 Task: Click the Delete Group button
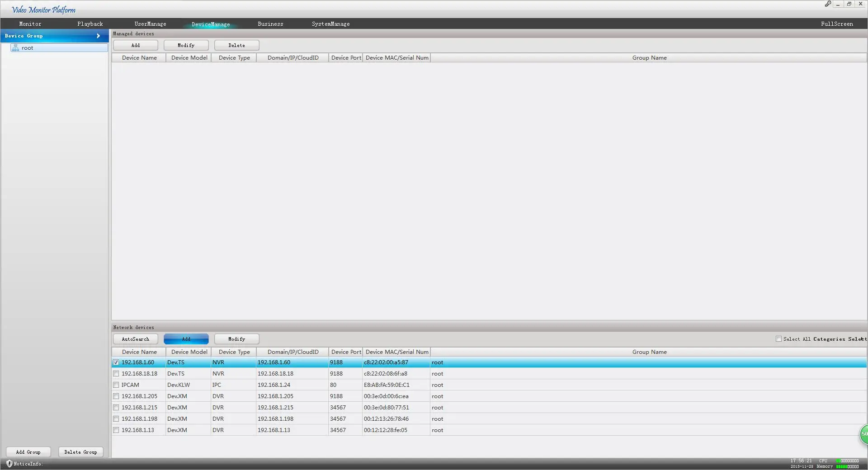[81, 452]
